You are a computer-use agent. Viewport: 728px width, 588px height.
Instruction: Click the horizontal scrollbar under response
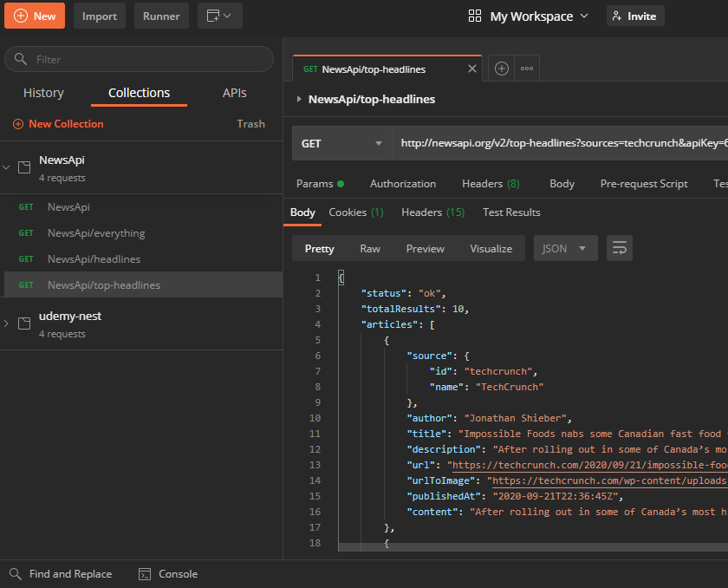(x=533, y=547)
